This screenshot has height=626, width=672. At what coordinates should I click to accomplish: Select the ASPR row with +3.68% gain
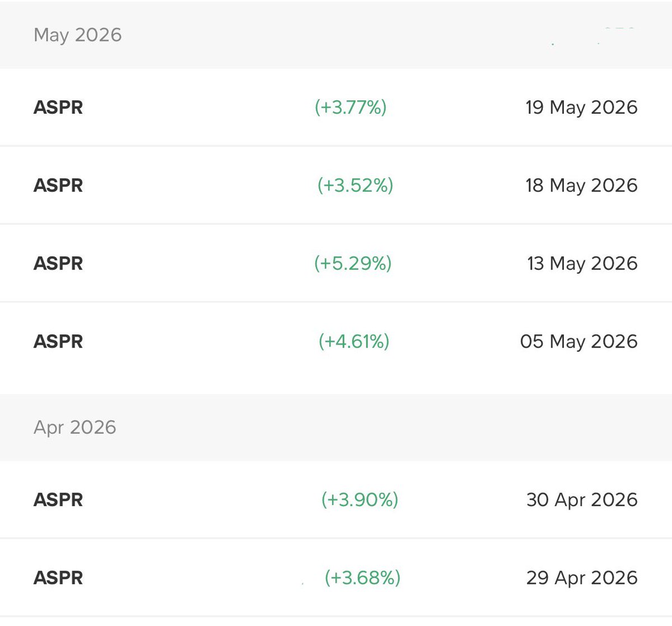[336, 577]
